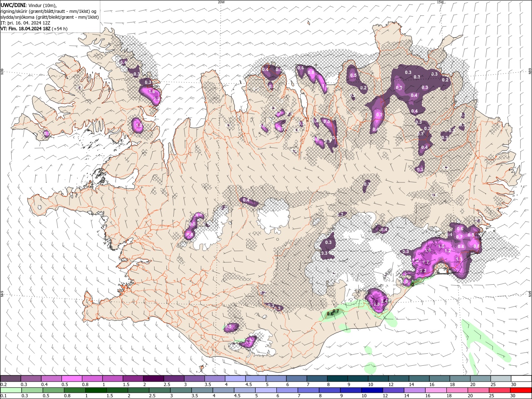Image resolution: width=532 pixels, height=399 pixels.
Task: Select the 'IT: þri. 16. 04. 2024 12Z' line
Action: (26, 23)
